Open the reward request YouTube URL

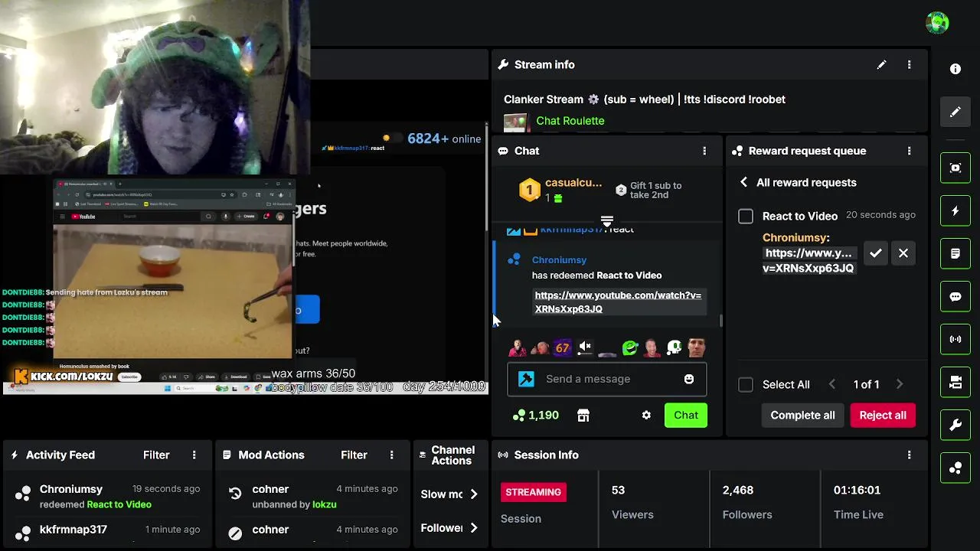coord(808,261)
